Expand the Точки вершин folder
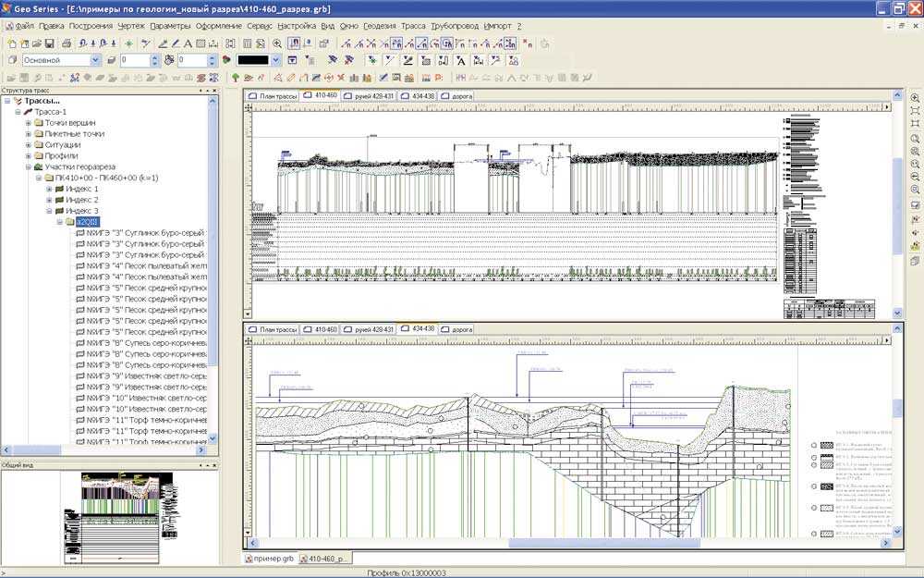The height and width of the screenshot is (578, 924). [28, 123]
